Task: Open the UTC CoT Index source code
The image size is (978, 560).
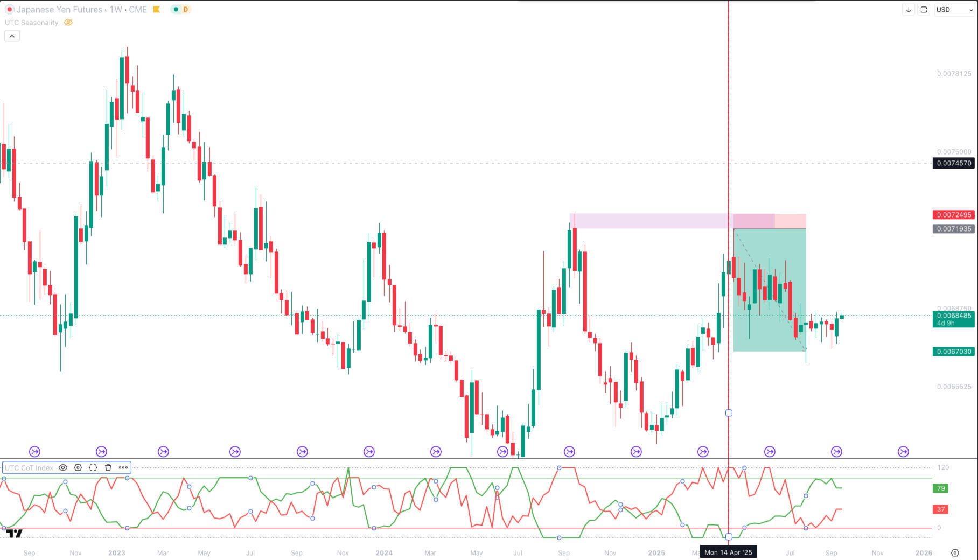Action: tap(93, 467)
